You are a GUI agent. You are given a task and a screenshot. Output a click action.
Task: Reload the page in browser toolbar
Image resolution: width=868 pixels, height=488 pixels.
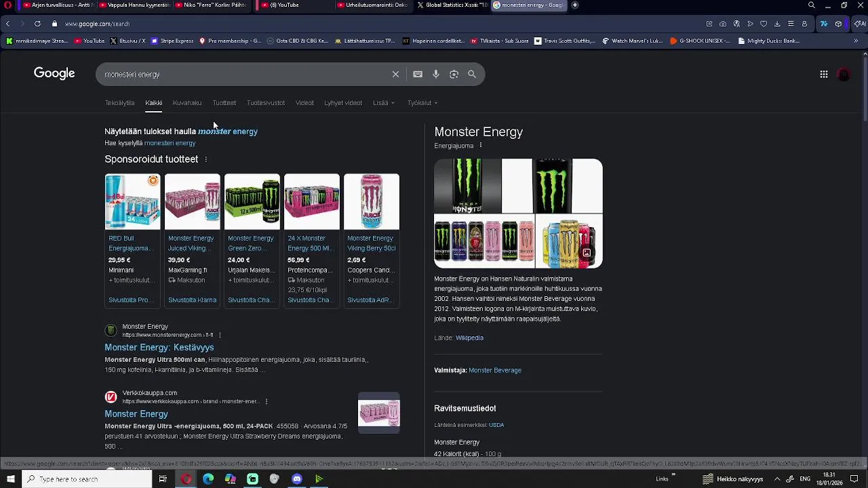tap(37, 24)
